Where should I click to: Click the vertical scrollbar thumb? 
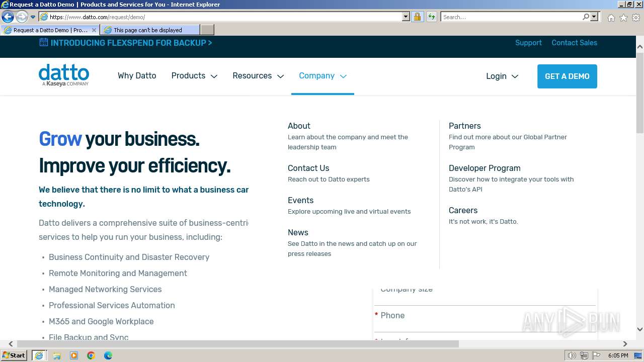coord(640,93)
